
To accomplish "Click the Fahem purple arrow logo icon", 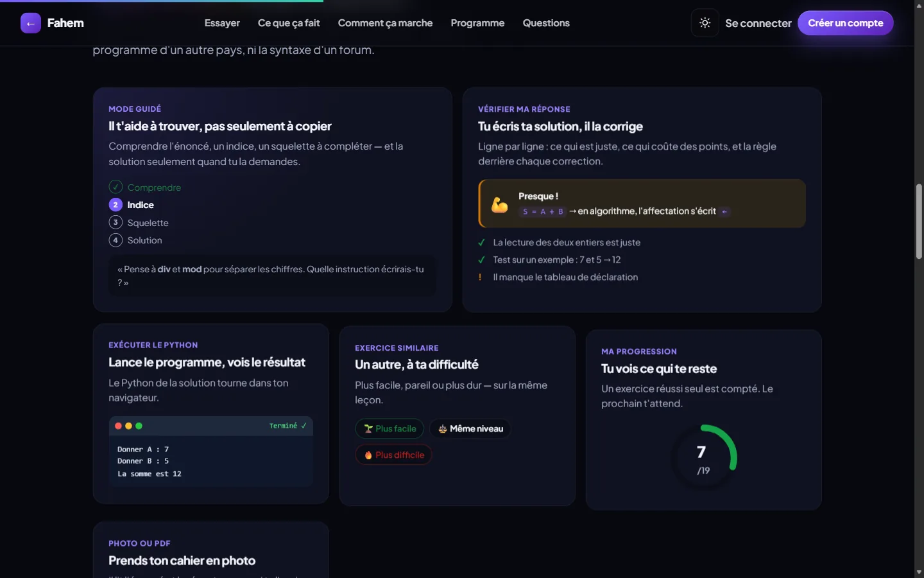I will point(31,23).
